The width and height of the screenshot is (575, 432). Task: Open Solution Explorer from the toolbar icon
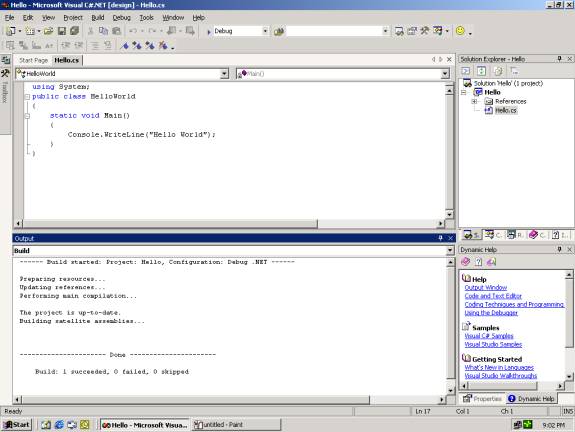[x=399, y=31]
